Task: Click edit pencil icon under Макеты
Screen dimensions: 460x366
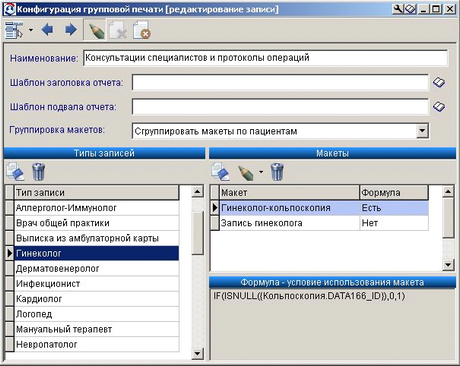Action: pos(246,173)
